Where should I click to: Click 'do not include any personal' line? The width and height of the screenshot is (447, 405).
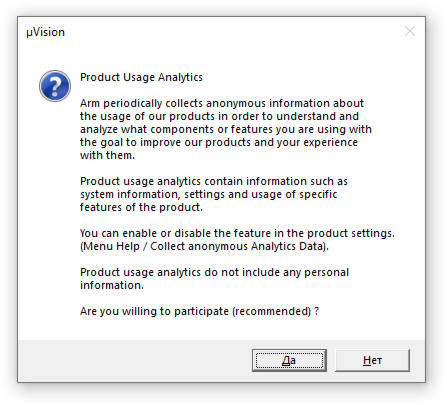pos(214,272)
